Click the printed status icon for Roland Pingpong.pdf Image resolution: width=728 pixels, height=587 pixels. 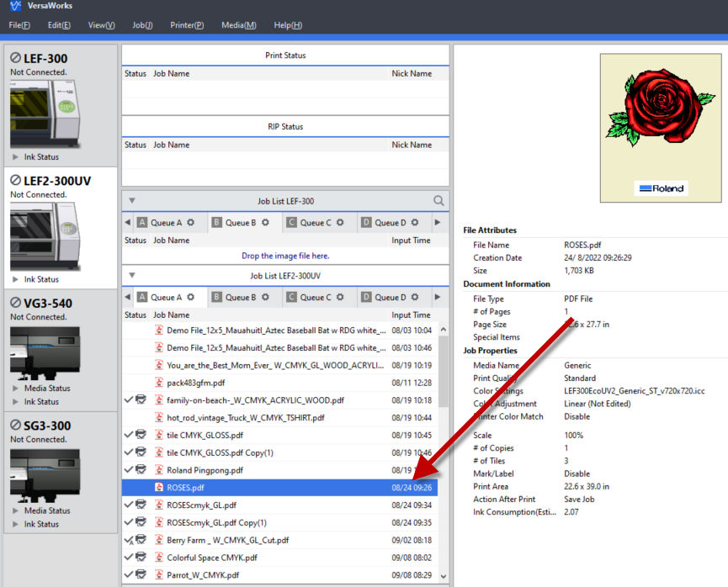(141, 469)
